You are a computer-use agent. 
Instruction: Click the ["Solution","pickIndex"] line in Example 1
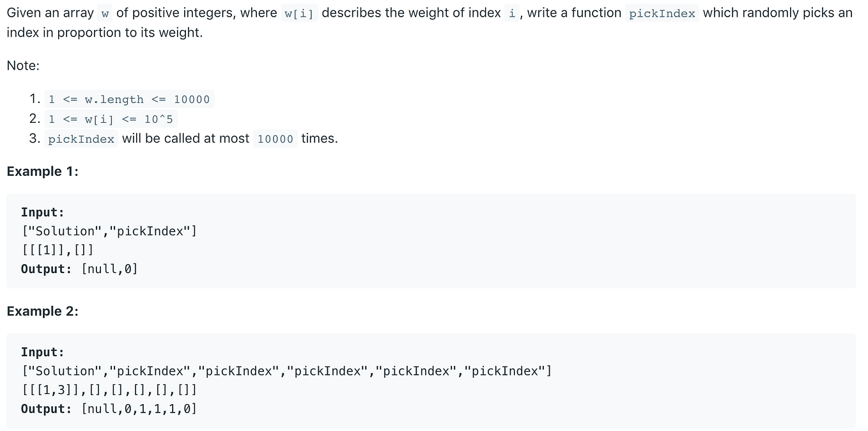[x=109, y=231]
